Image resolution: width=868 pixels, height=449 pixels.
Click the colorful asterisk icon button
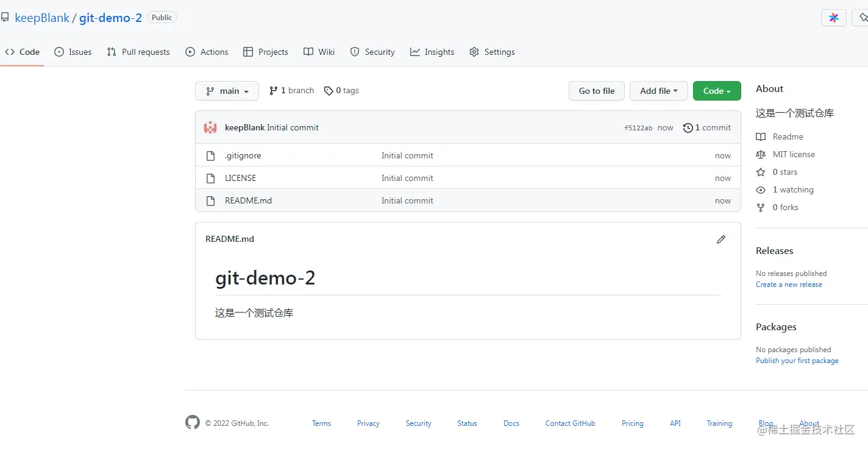click(833, 18)
